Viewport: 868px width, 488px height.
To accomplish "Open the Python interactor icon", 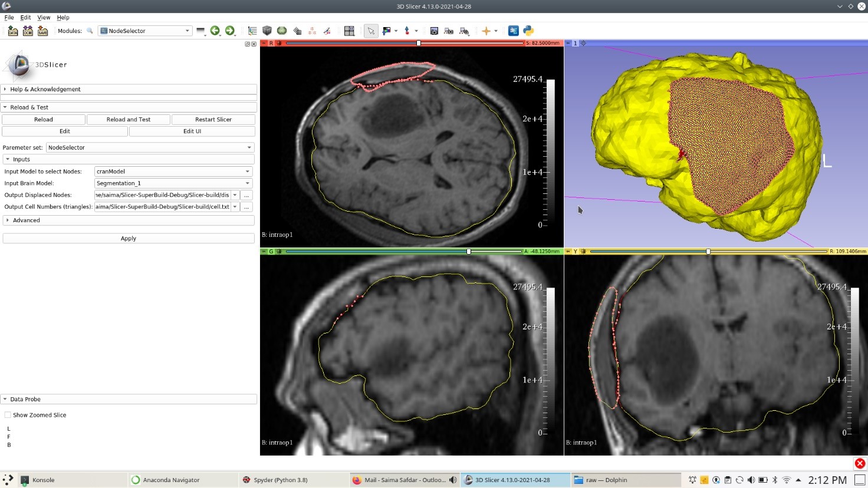I will click(x=528, y=31).
